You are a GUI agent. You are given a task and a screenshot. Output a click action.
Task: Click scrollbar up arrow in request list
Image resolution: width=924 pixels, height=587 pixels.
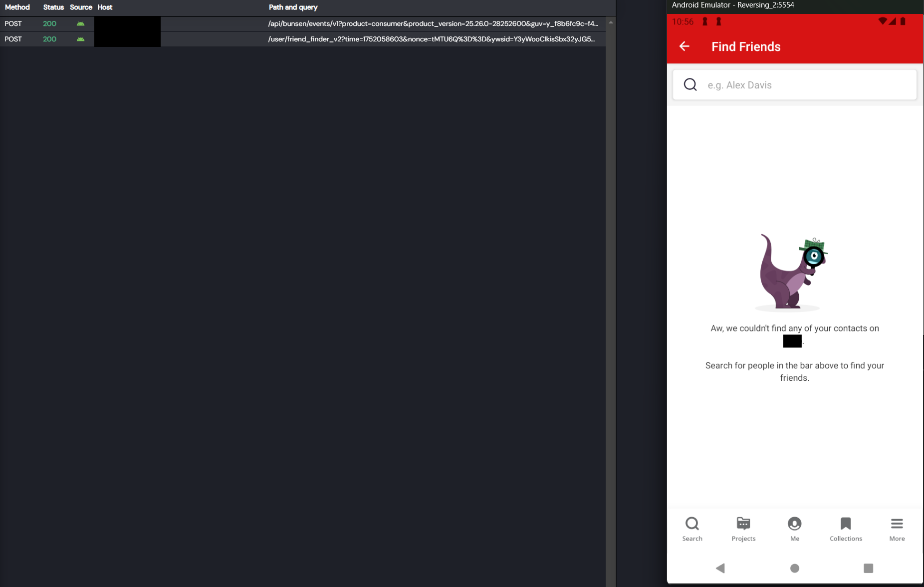tap(611, 22)
